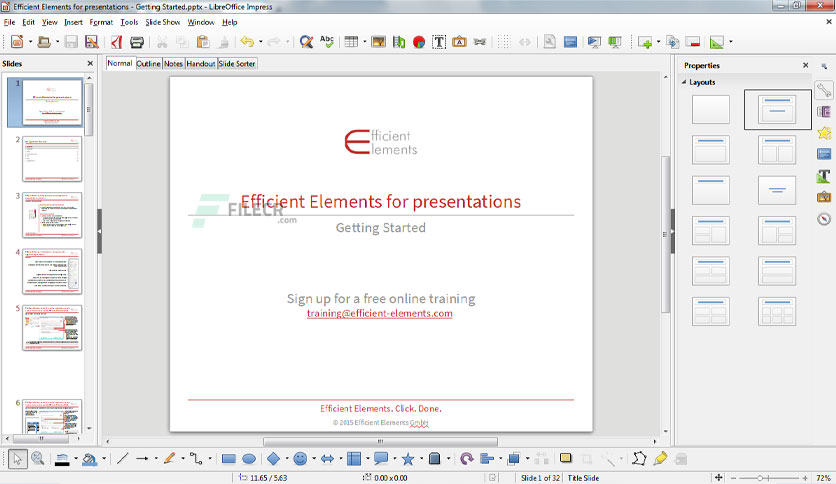Select the Text box tool

pyautogui.click(x=439, y=42)
